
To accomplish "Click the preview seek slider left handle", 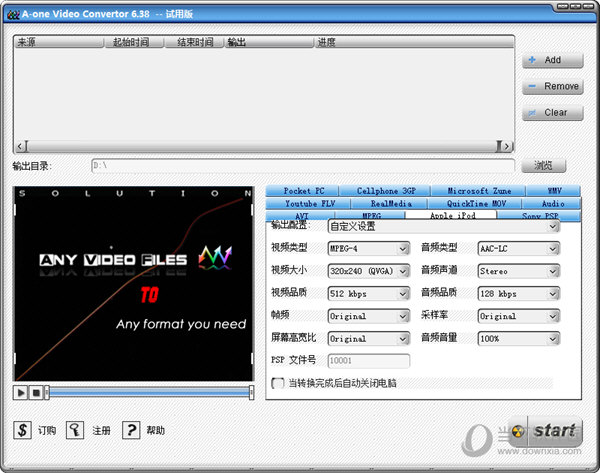I will (47, 393).
